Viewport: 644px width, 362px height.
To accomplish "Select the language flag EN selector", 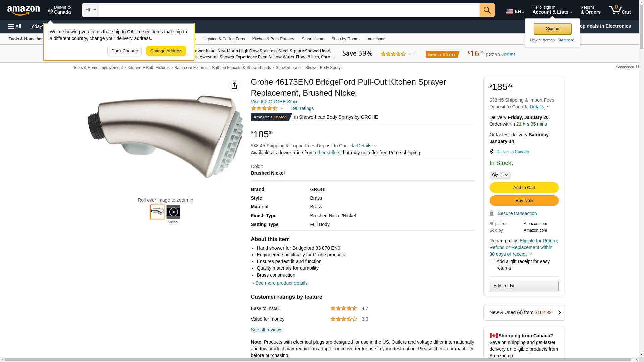I will tap(515, 11).
